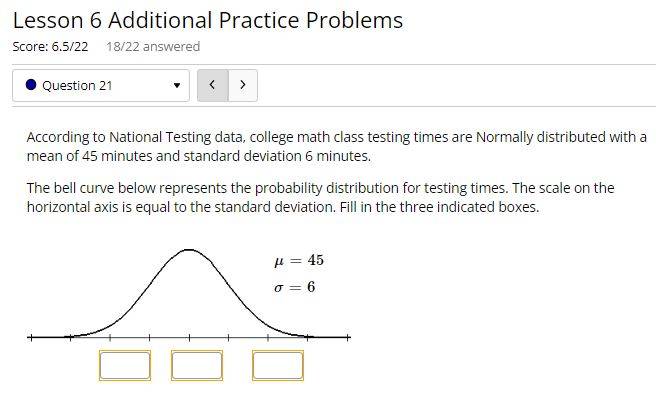Click the rightmost tick on the horizontal axis
The width and height of the screenshot is (656, 395).
point(347,337)
